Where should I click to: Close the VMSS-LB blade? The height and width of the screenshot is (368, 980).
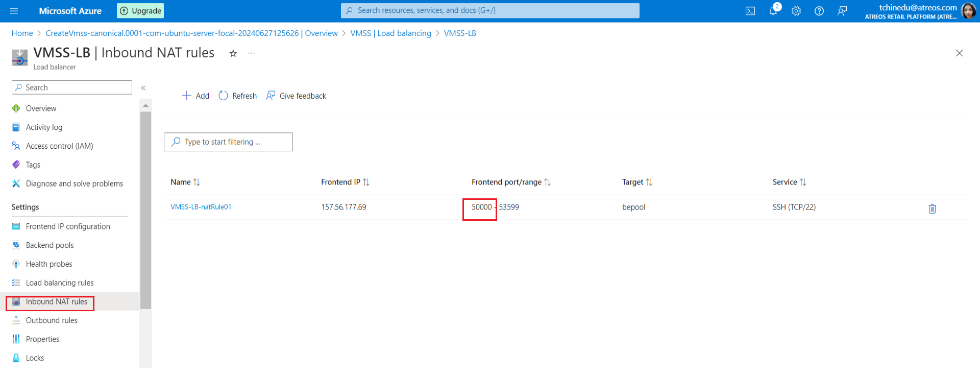click(x=959, y=53)
